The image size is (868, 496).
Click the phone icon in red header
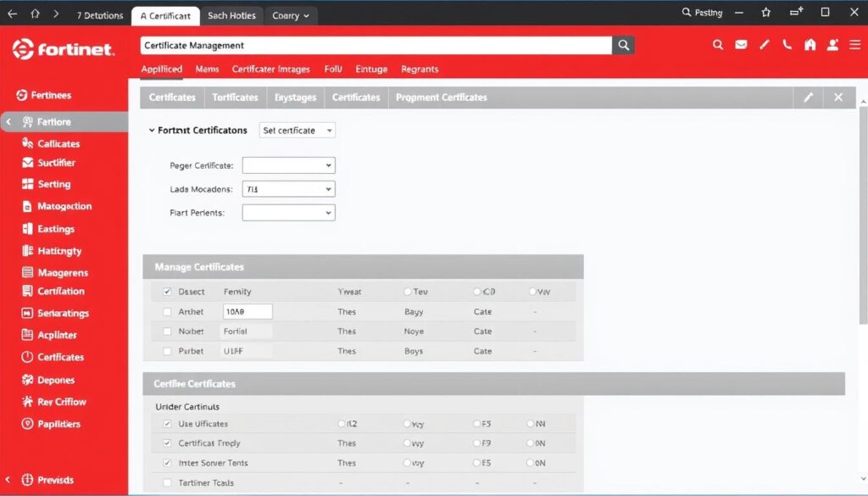(787, 45)
